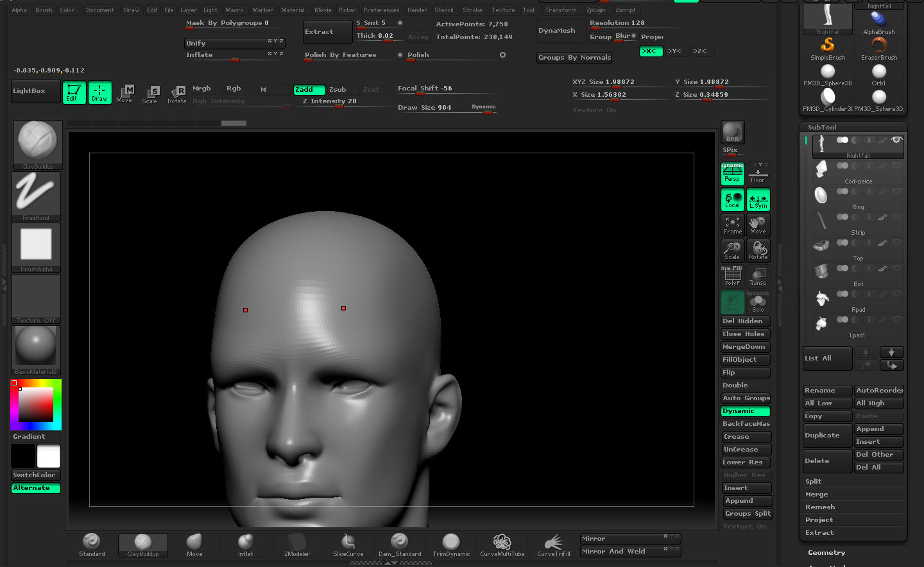
Task: Click the BPR render button
Action: (732, 132)
